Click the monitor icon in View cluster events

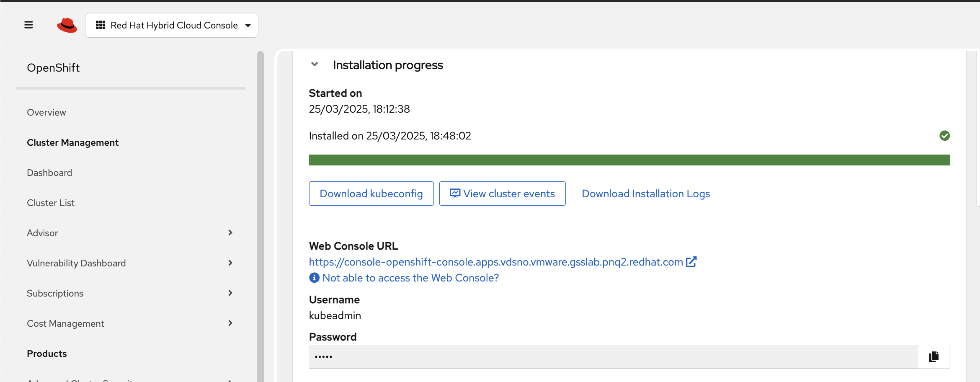455,193
